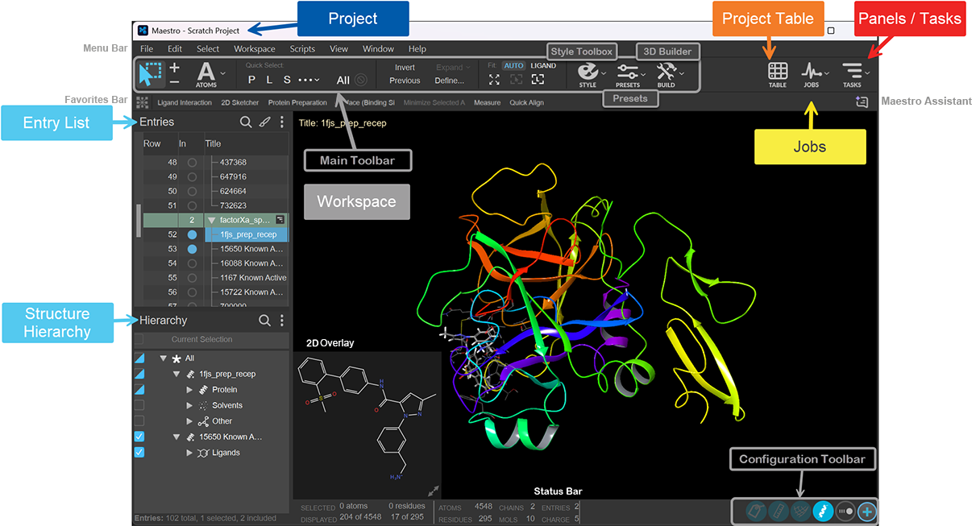Launch Protein Preparation from the Favorites bar
Image resolution: width=980 pixels, height=526 pixels.
297,103
